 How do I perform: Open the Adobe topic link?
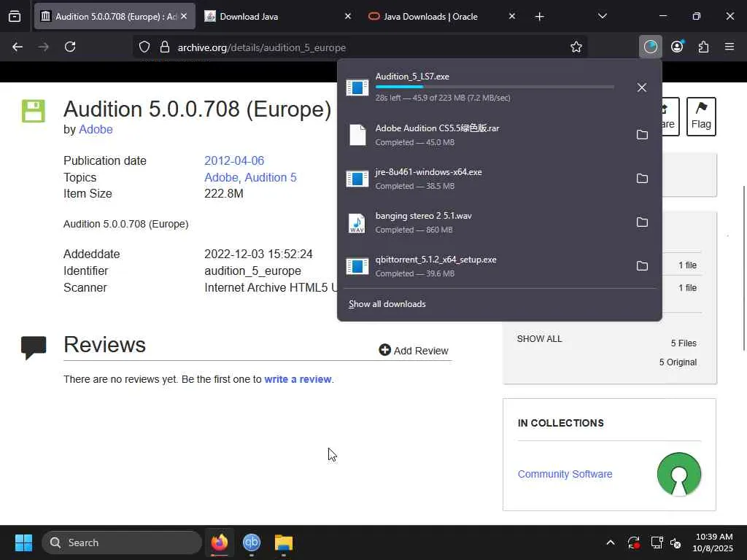[221, 178]
